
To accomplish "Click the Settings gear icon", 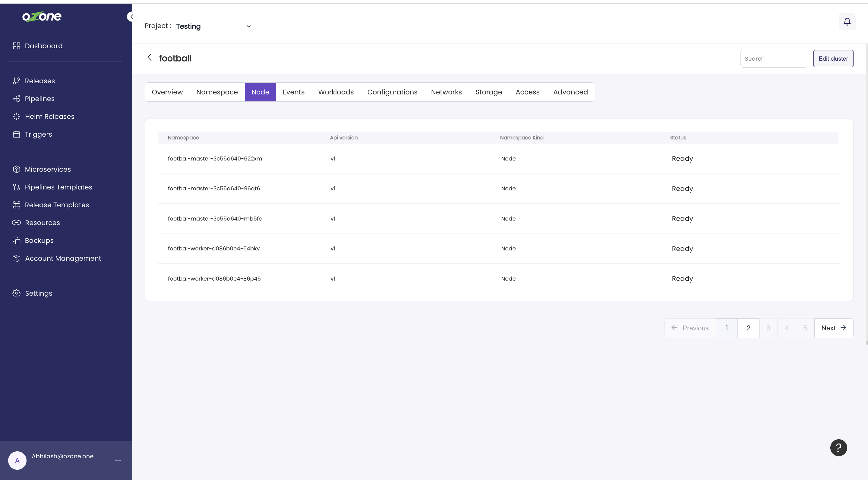I will coord(17,293).
